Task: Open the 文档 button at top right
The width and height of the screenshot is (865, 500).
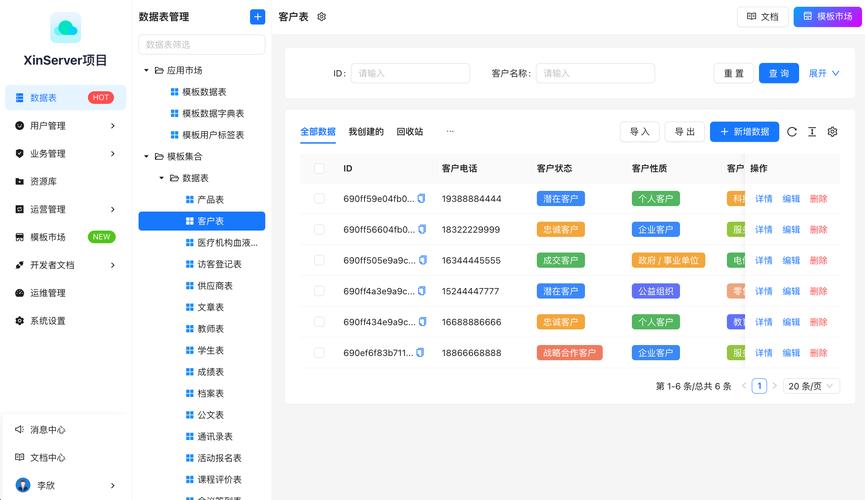Action: point(762,17)
